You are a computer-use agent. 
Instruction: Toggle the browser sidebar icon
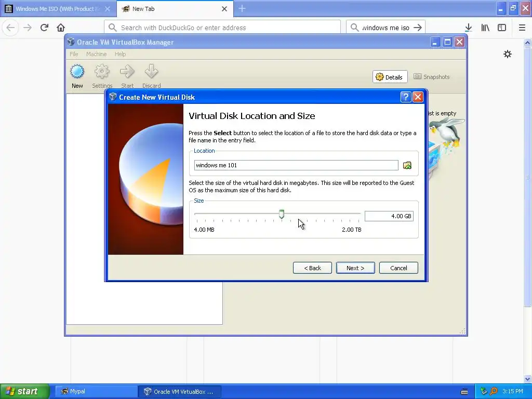pyautogui.click(x=502, y=28)
